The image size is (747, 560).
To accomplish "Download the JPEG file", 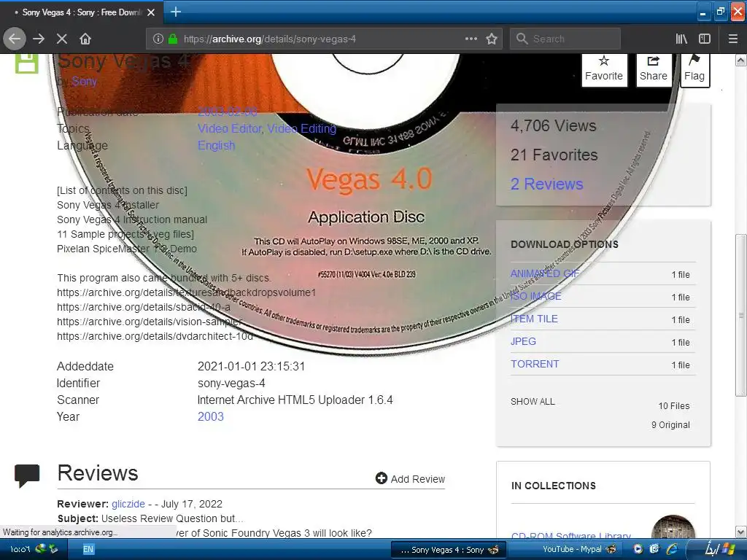I will click(523, 341).
